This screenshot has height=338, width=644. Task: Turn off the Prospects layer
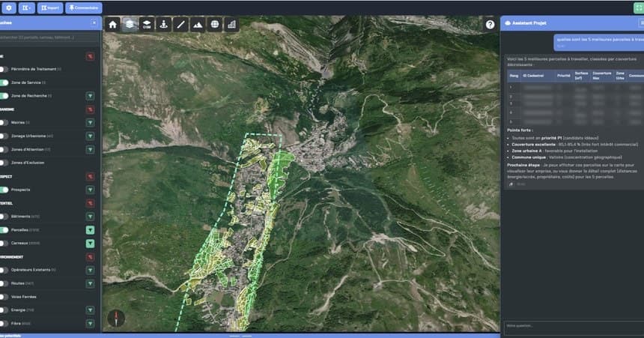(4, 190)
